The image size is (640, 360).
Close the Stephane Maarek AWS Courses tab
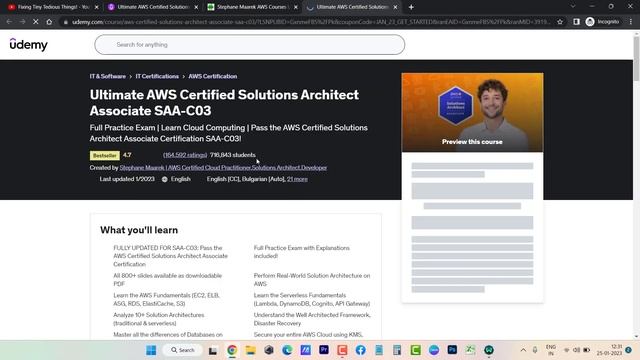[x=296, y=7]
